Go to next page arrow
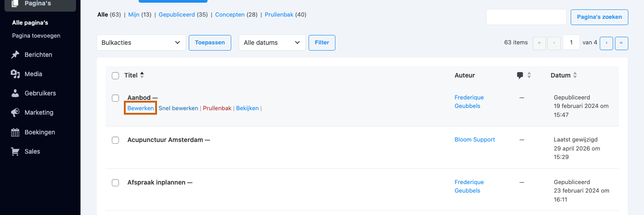 tap(606, 43)
